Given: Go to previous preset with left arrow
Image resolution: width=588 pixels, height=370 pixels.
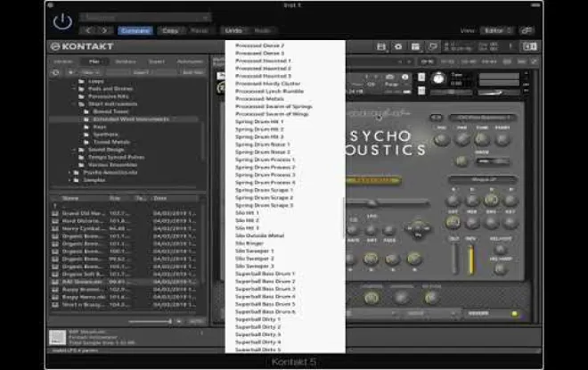Looking at the screenshot, I should click(88, 30).
